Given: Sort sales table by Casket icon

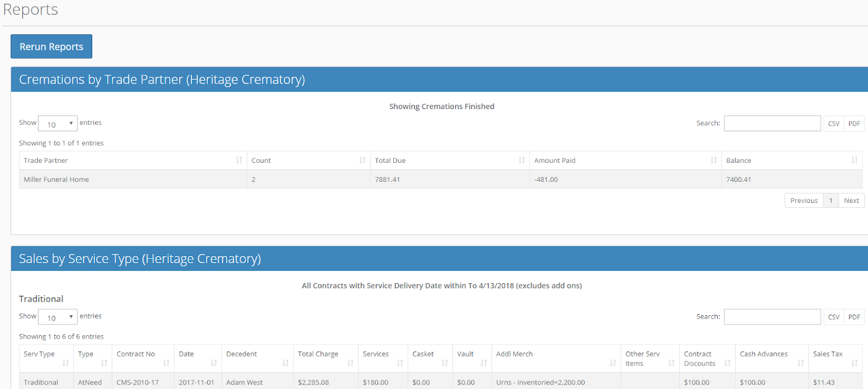Looking at the screenshot, I should [x=444, y=363].
